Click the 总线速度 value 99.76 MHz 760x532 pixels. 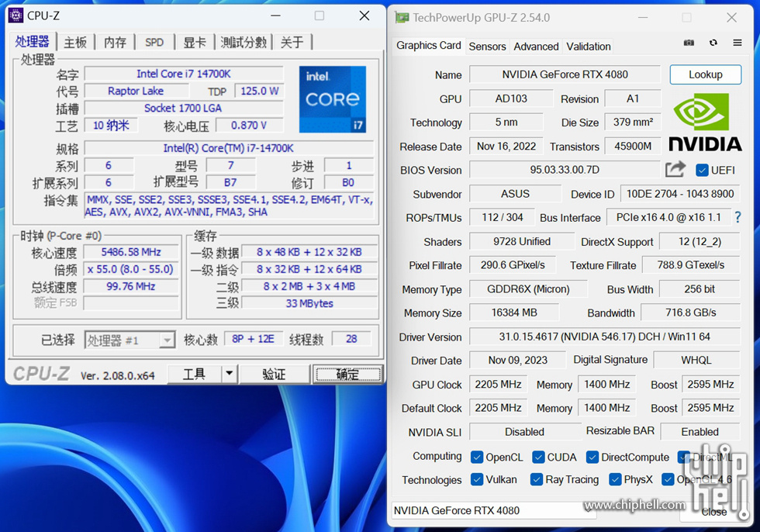coord(131,286)
